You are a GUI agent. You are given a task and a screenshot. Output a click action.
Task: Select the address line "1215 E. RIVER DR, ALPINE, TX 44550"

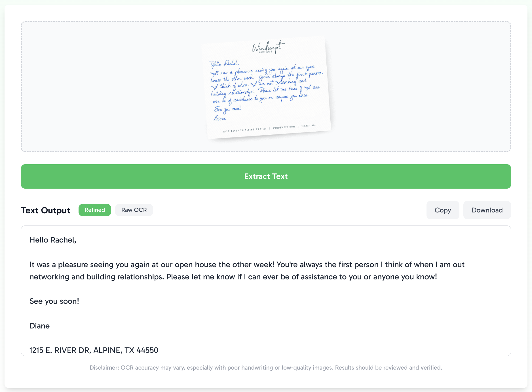(94, 350)
